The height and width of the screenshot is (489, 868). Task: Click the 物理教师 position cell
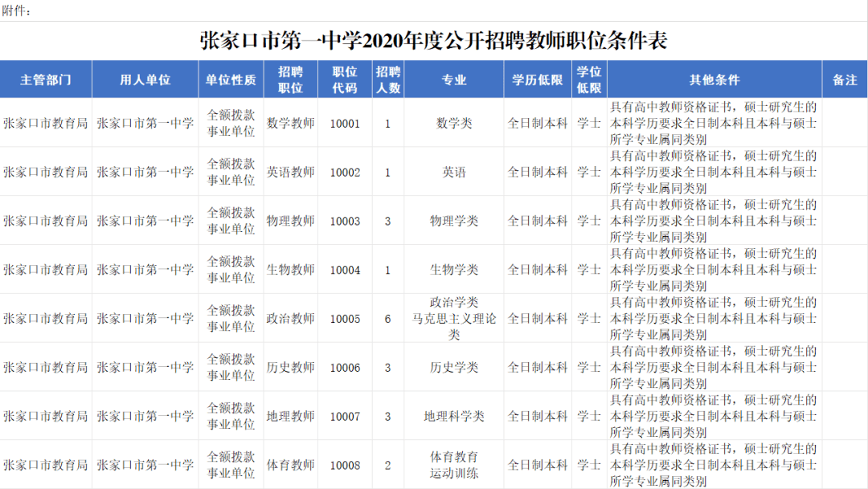point(291,221)
